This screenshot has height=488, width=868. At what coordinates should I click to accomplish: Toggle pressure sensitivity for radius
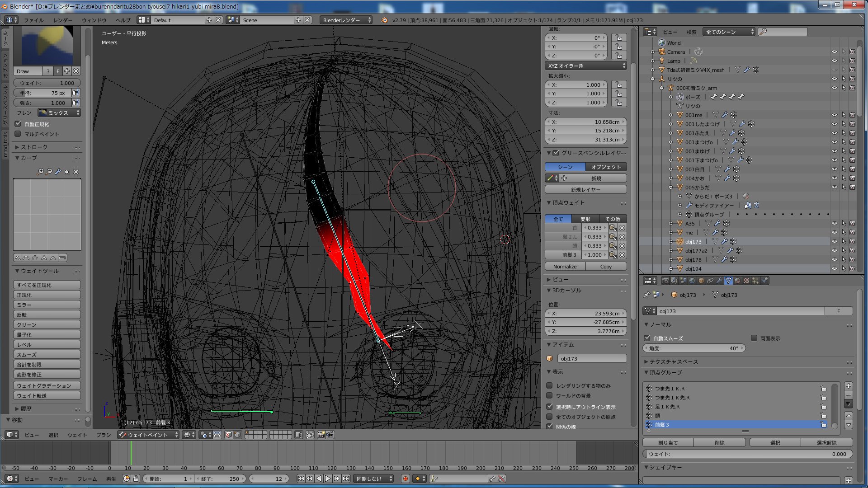[75, 93]
